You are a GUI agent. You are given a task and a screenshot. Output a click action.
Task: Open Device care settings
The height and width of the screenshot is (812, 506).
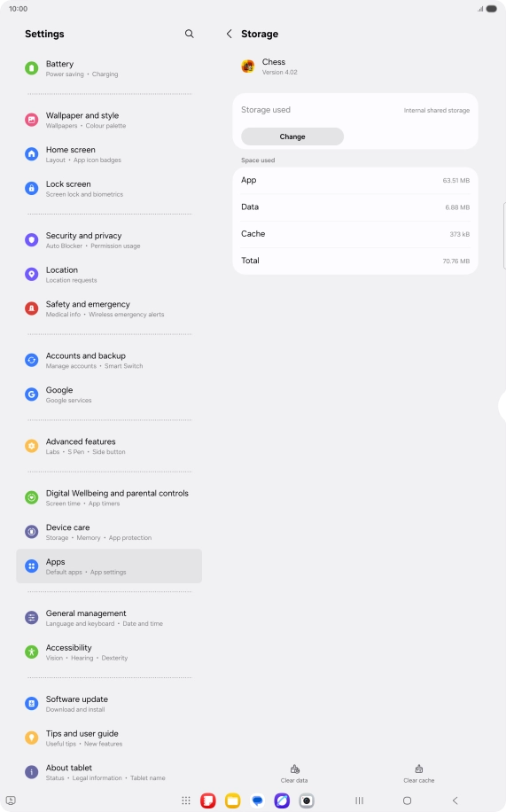[109, 532]
